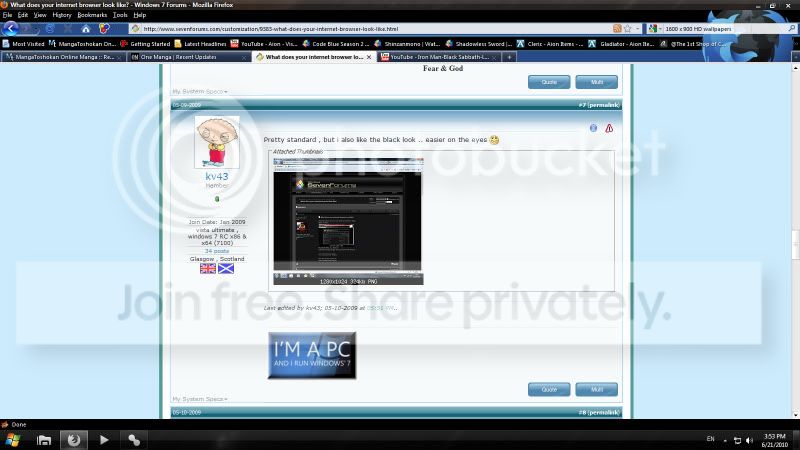Click the colorful balls toolbar icon
Screen dimensions: 800x450
104,29
